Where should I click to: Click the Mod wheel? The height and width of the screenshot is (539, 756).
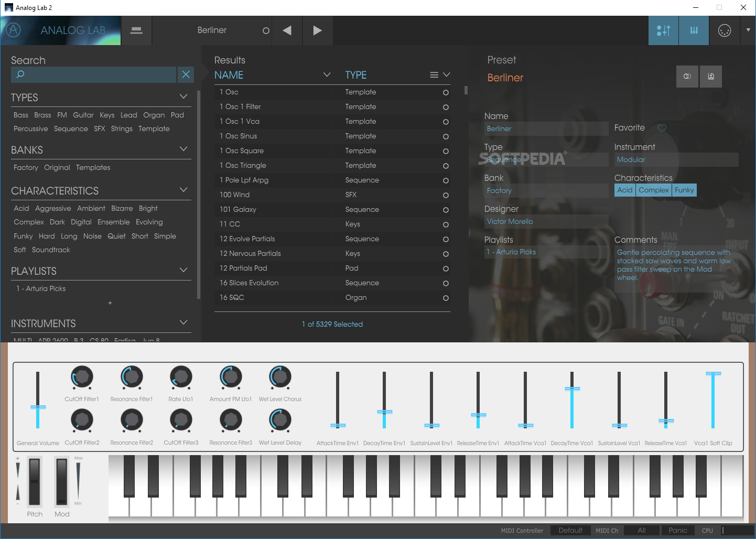click(62, 481)
